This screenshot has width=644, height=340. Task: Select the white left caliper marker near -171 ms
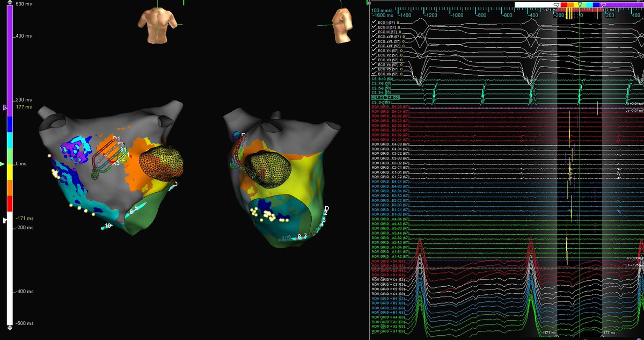pyautogui.click(x=558, y=5)
